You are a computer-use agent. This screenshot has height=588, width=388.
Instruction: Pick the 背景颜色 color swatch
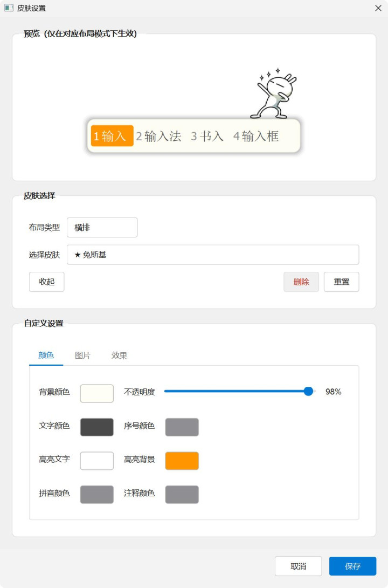pyautogui.click(x=97, y=393)
